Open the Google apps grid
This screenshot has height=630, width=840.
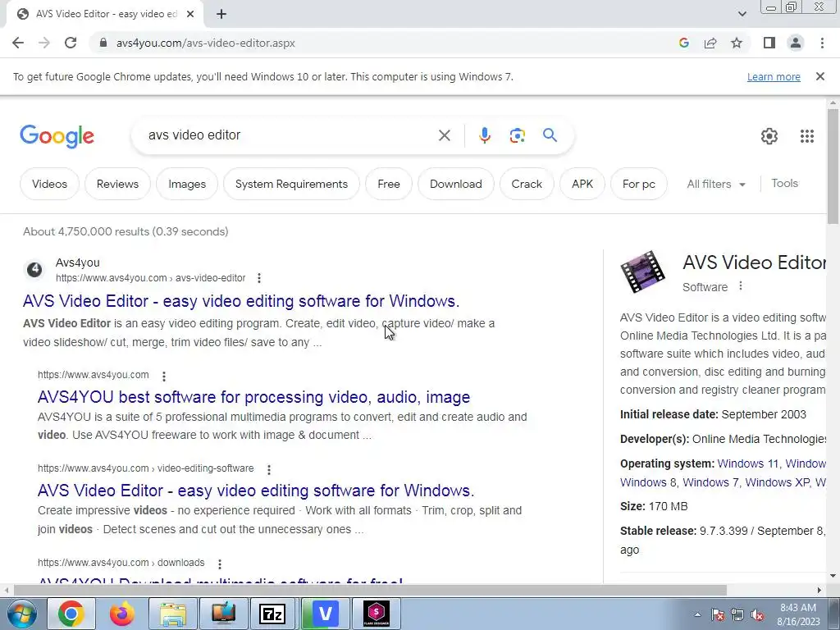pyautogui.click(x=807, y=136)
